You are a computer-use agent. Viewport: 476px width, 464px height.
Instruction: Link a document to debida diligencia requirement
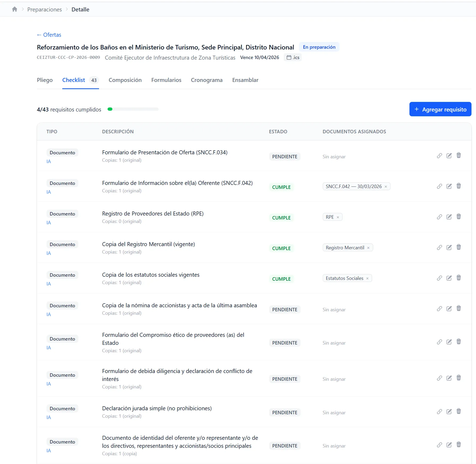pyautogui.click(x=440, y=378)
